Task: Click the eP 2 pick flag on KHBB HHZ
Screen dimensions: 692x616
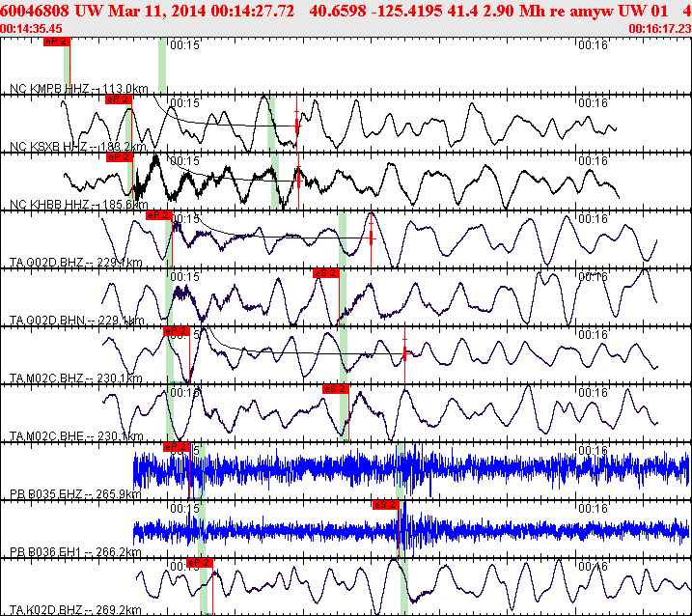Action: (119, 157)
